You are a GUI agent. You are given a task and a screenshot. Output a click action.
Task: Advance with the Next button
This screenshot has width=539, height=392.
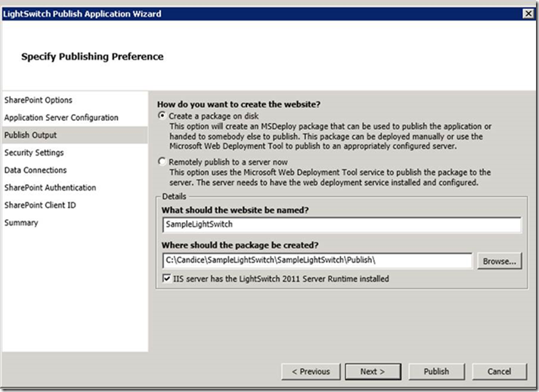point(373,372)
